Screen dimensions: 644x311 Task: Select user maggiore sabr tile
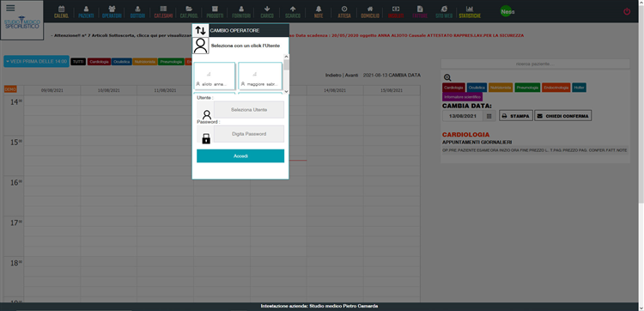260,76
